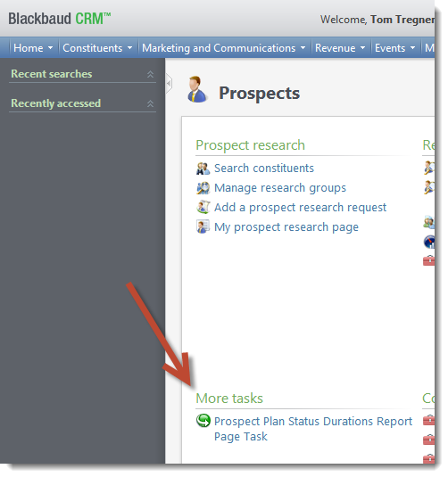Open Prospect Plan Status Durations Report Page Task
This screenshot has width=448, height=477.
click(x=312, y=429)
